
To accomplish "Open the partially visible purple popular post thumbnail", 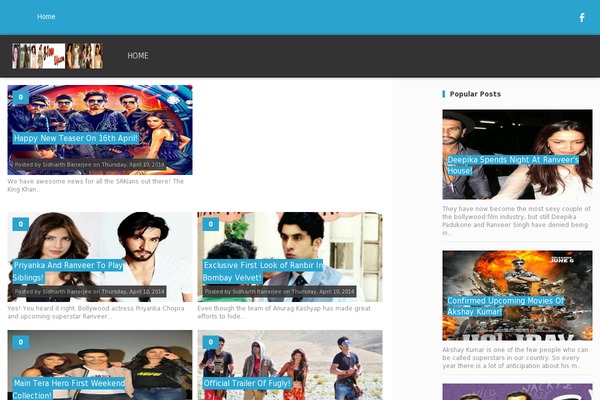I will coord(517,392).
